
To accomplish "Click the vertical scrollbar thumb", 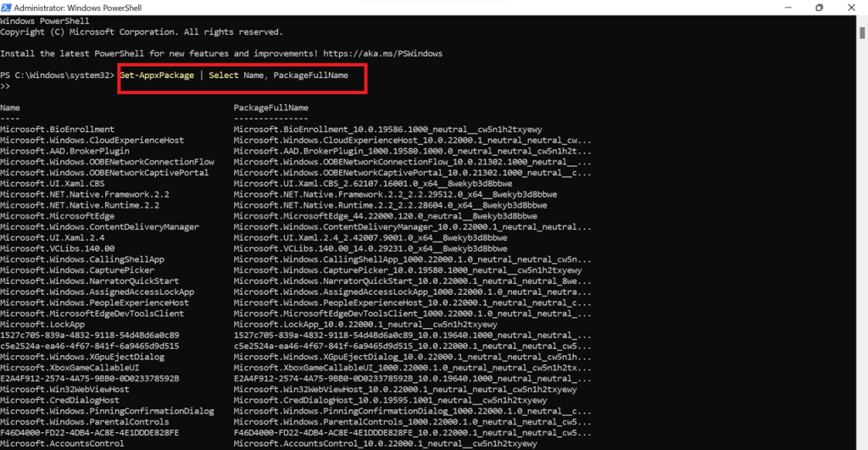I will pyautogui.click(x=863, y=34).
